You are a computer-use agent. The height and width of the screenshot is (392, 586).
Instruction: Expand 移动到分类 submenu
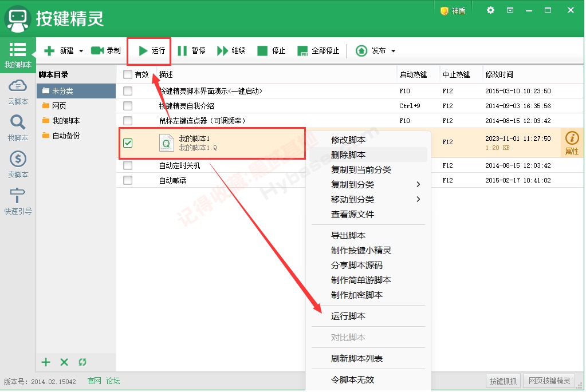click(x=368, y=199)
